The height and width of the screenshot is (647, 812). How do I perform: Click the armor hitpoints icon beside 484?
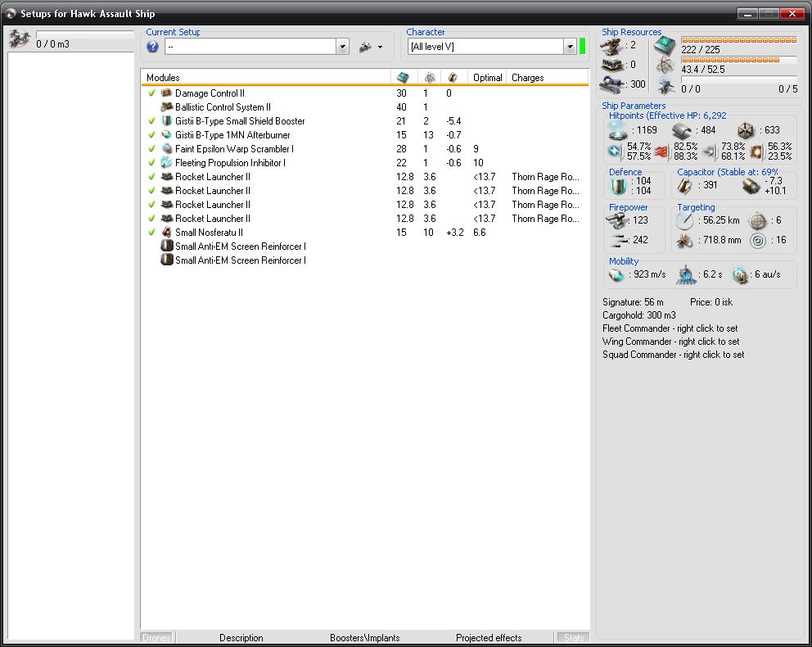click(x=682, y=130)
